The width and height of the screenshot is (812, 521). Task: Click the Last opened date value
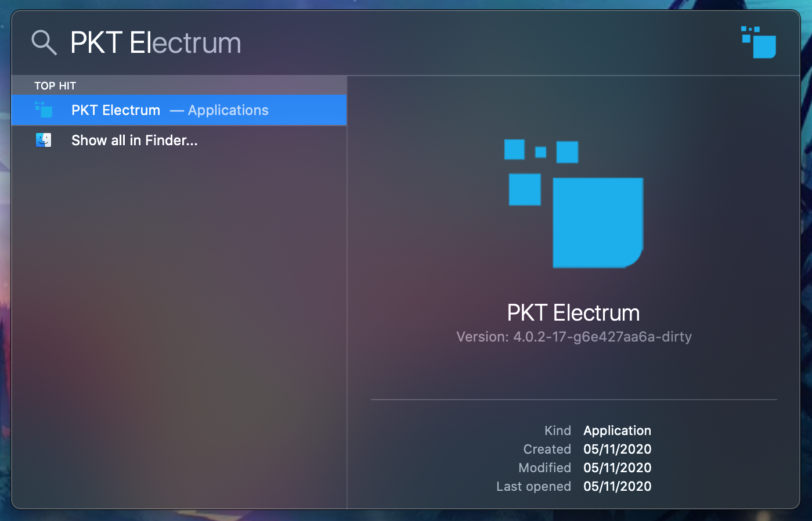pos(617,486)
